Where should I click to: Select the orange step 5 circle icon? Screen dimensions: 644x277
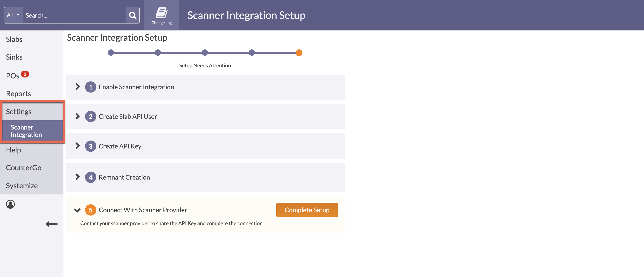91,210
